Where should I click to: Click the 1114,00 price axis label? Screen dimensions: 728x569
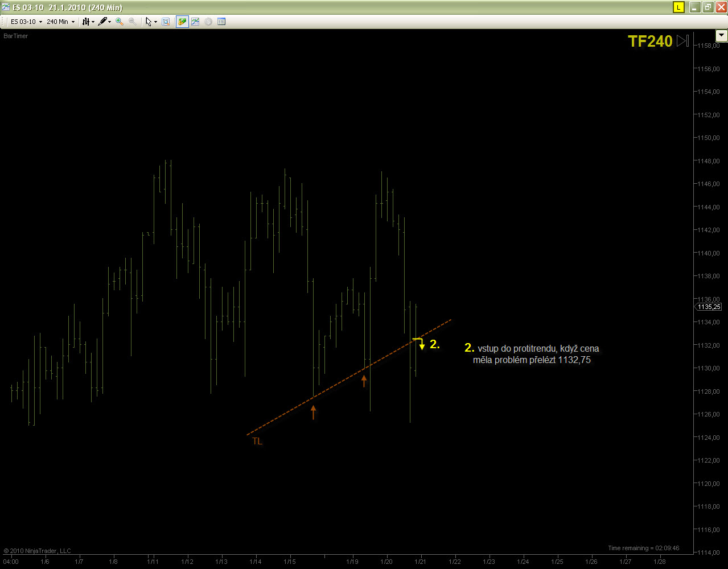(x=709, y=552)
